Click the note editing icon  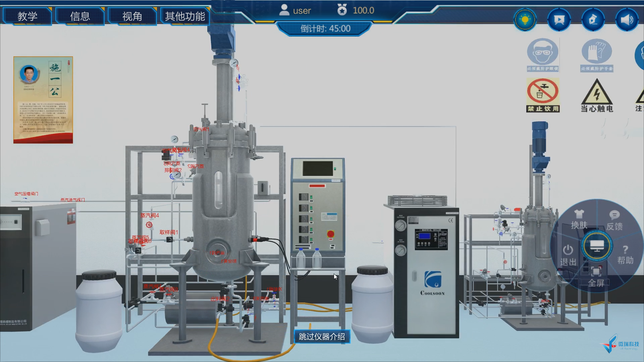(593, 20)
